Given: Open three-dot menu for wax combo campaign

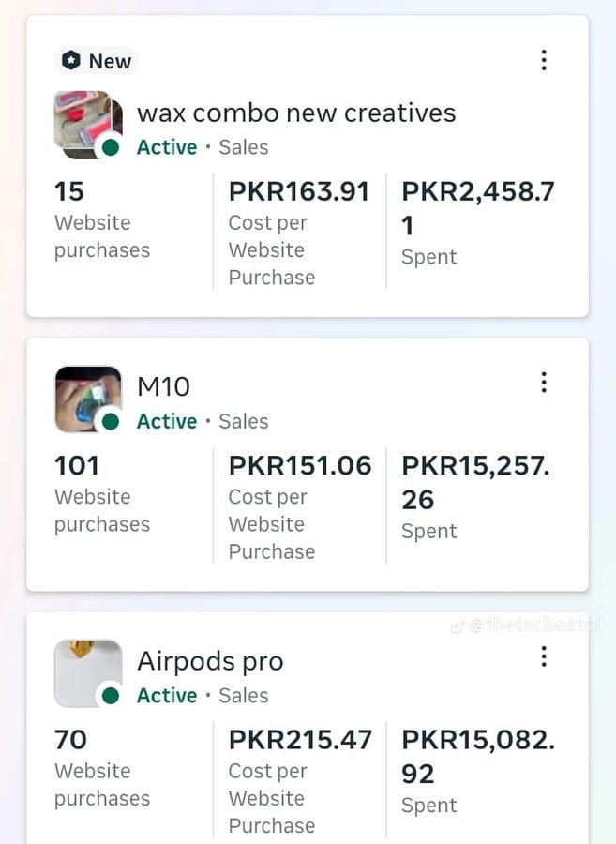Looking at the screenshot, I should [544, 60].
